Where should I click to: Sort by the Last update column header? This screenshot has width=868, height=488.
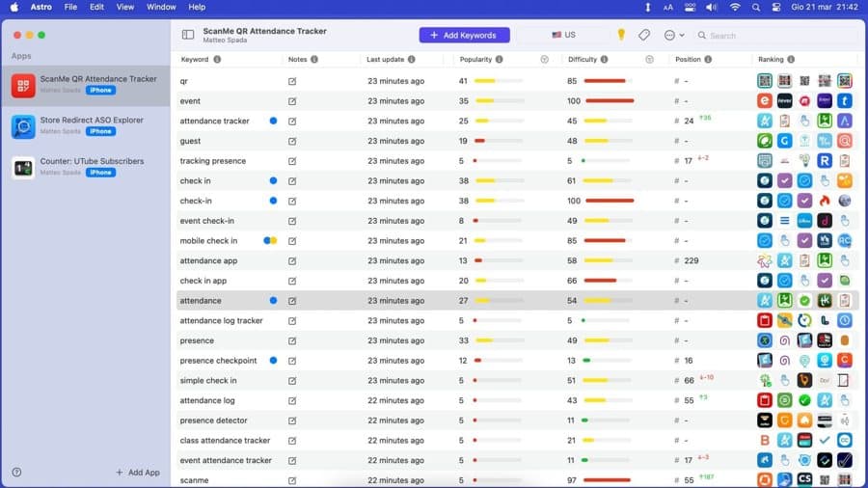(x=385, y=59)
